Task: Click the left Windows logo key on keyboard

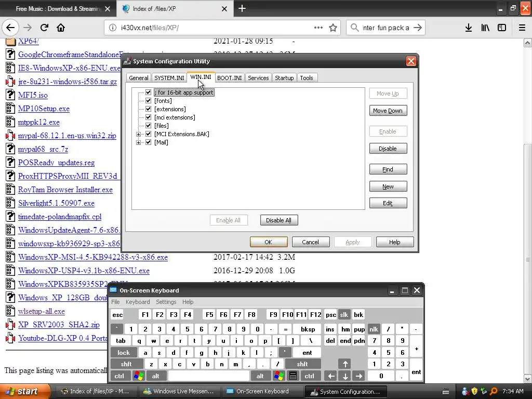Action: 138,376
